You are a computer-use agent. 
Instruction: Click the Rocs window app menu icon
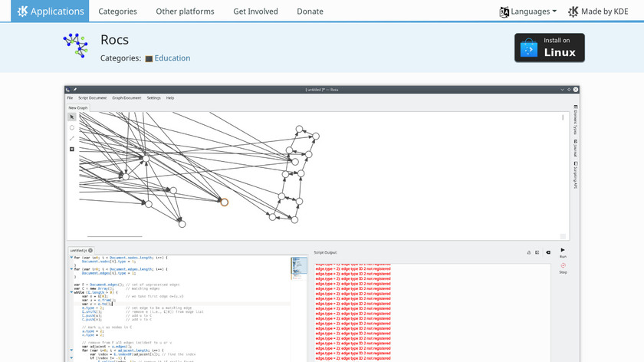pos(68,90)
